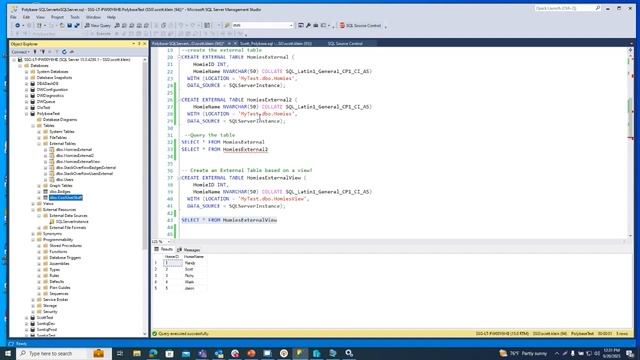Open Microsoft Edge from the taskbar
This screenshot has width=640, height=360.
tap(153, 353)
